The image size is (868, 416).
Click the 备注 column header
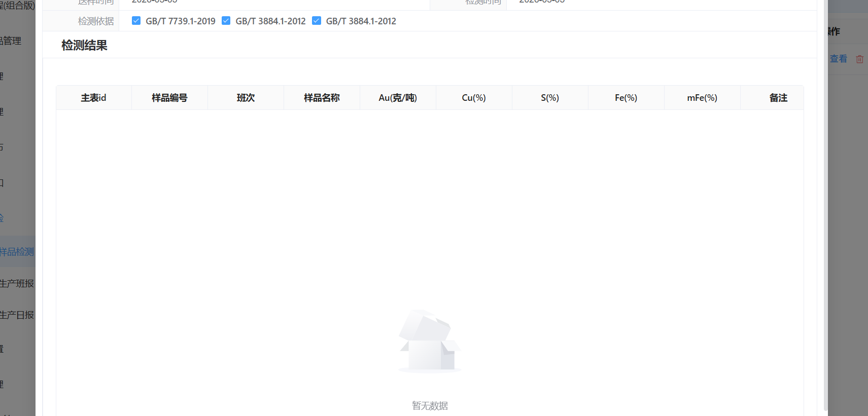pyautogui.click(x=778, y=98)
